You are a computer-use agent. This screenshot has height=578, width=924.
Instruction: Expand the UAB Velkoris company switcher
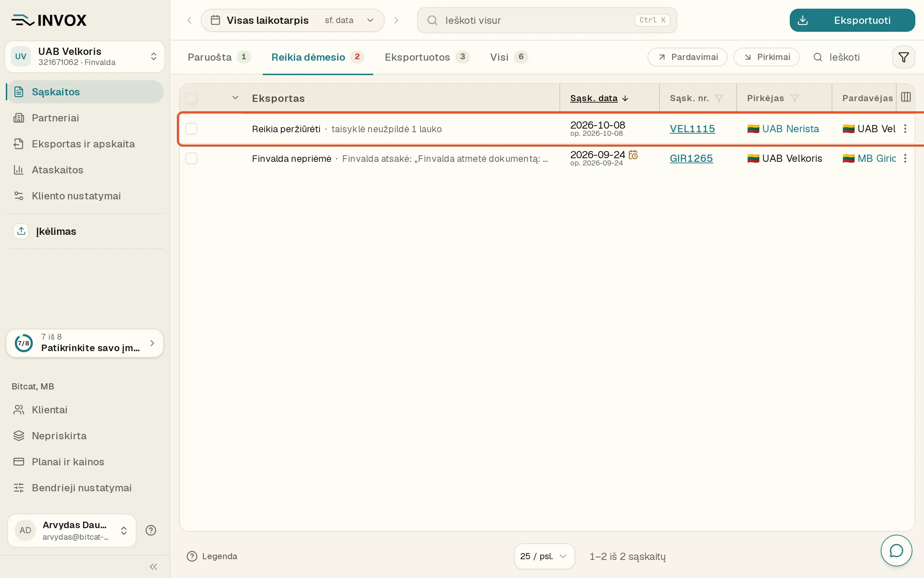pos(85,57)
